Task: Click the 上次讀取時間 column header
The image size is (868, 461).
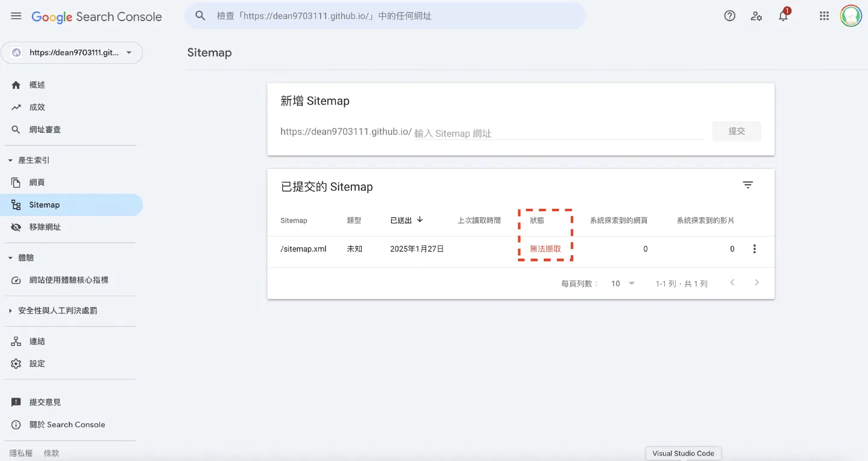Action: [479, 220]
